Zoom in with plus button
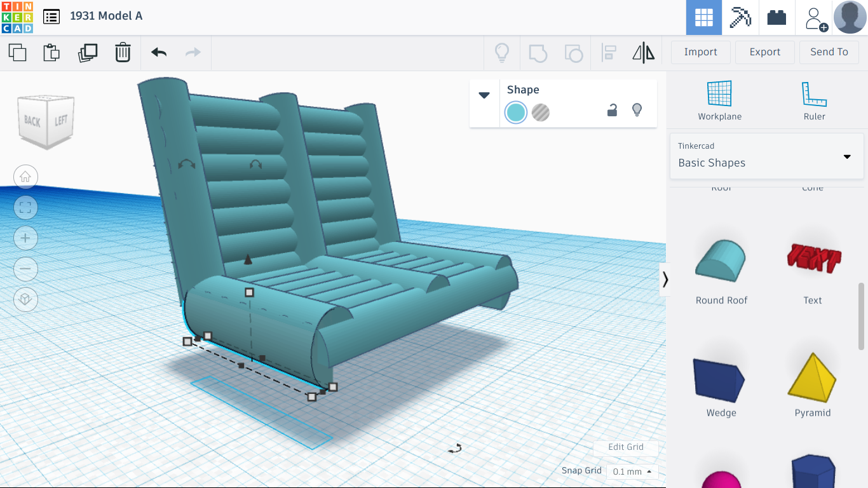This screenshot has width=868, height=488. point(25,238)
